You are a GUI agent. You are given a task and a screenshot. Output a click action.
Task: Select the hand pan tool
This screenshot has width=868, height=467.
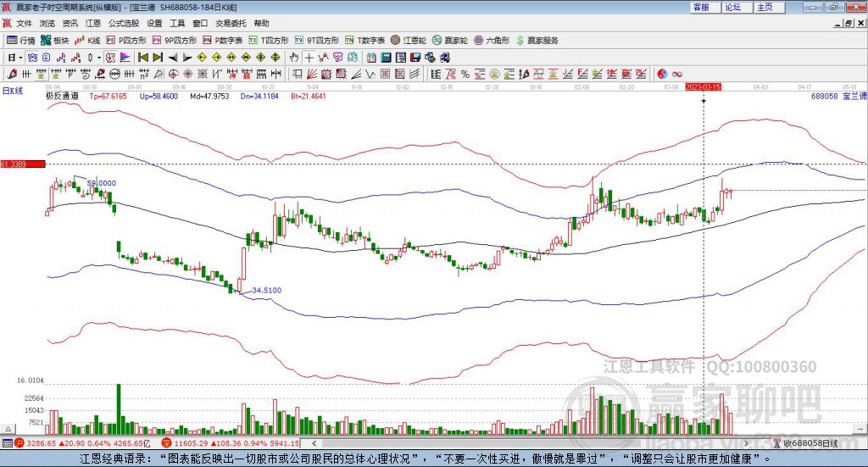coord(294,58)
